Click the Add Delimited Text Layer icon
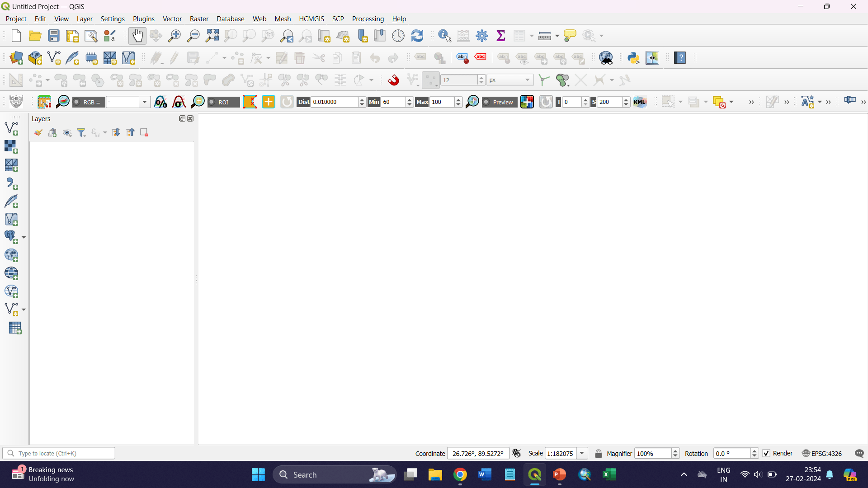Viewport: 868px width, 488px height. click(11, 183)
